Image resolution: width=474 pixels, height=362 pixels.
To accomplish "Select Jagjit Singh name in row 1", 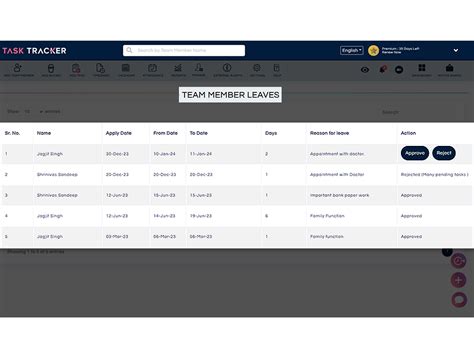I will click(x=50, y=154).
